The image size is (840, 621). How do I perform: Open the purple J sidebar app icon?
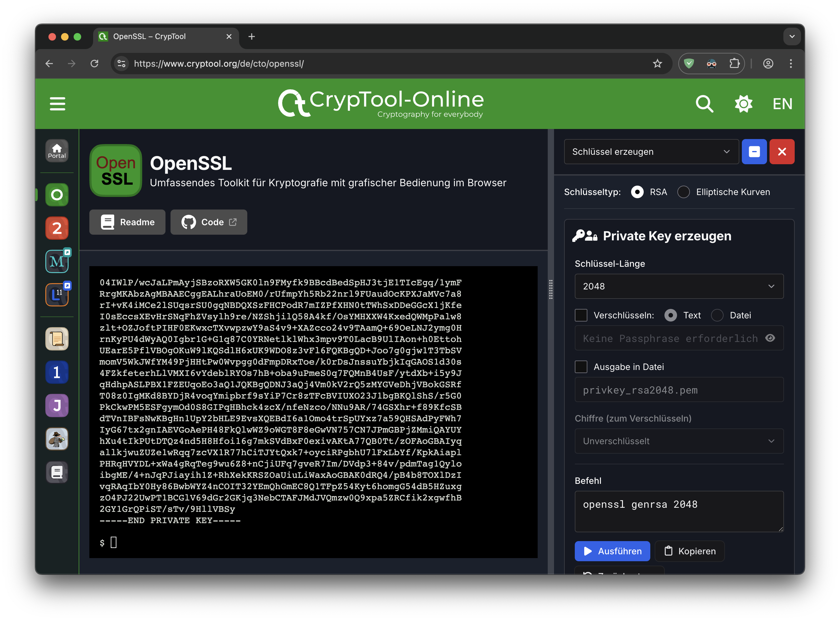pos(57,406)
